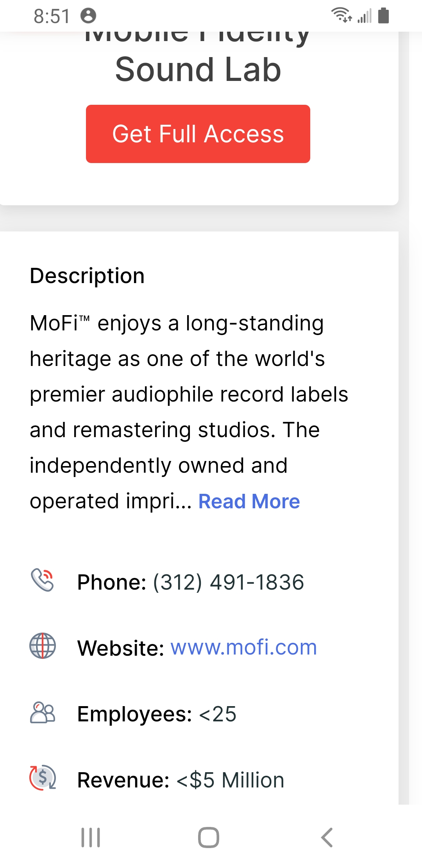Tap the employees people icon
The image size is (422, 868).
tap(43, 712)
